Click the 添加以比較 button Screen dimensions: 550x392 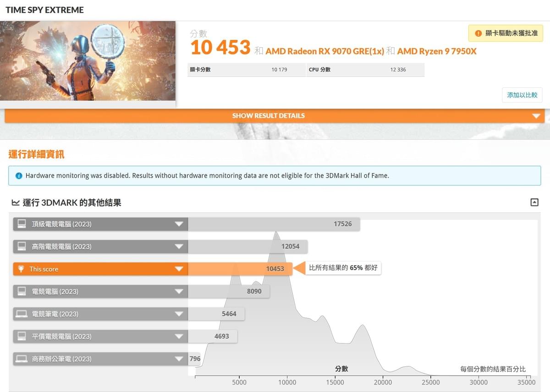(522, 95)
